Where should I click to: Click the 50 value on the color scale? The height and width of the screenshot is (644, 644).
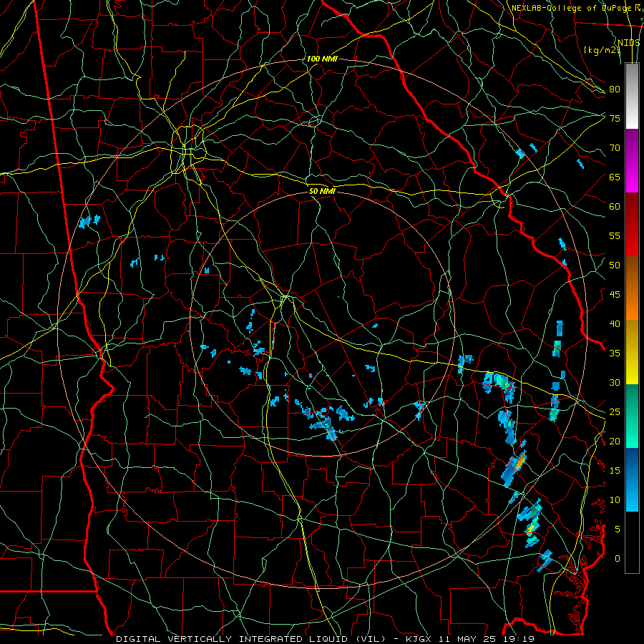tap(615, 265)
